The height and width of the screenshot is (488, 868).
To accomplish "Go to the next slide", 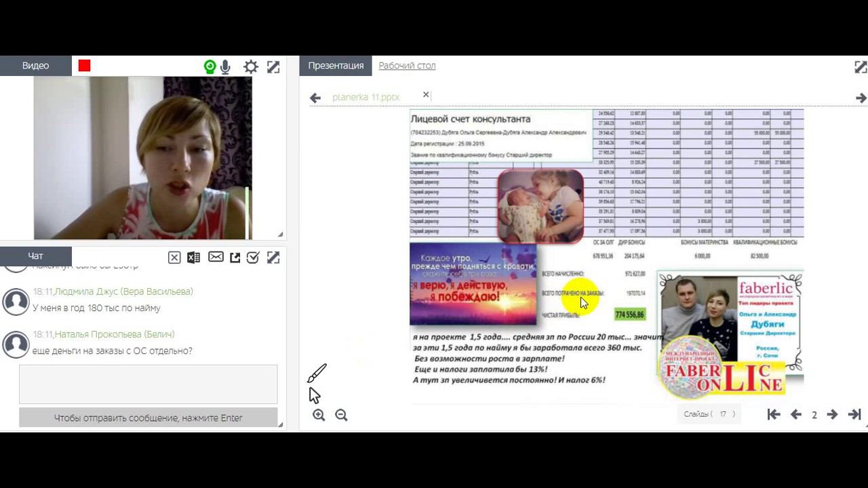I will [x=832, y=415].
